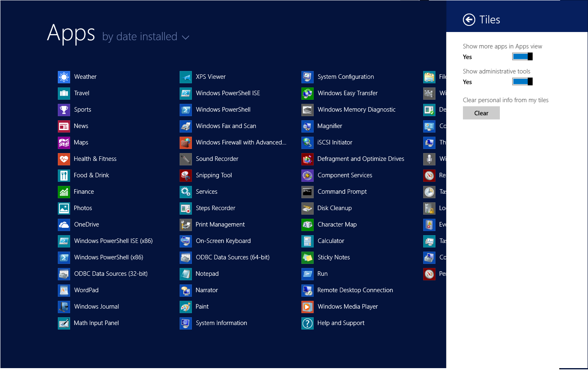Select ODBC Data Sources (32-bit) text
This screenshot has height=371, width=588.
coord(111,274)
